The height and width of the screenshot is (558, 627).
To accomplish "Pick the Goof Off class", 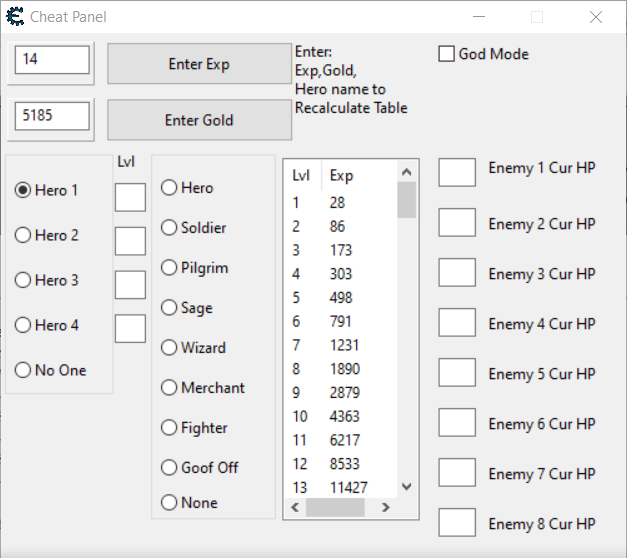I will pos(169,467).
